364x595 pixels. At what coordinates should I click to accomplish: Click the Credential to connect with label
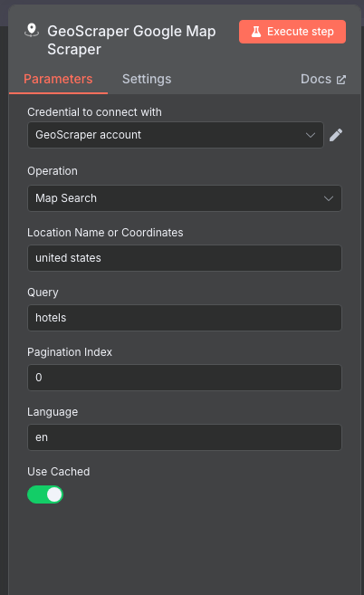(94, 112)
